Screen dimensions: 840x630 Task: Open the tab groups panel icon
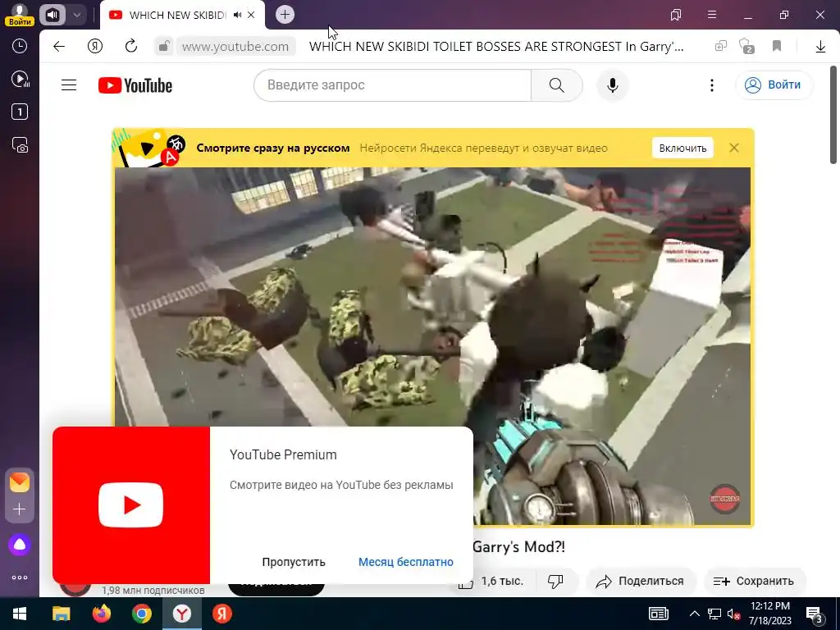click(x=676, y=15)
